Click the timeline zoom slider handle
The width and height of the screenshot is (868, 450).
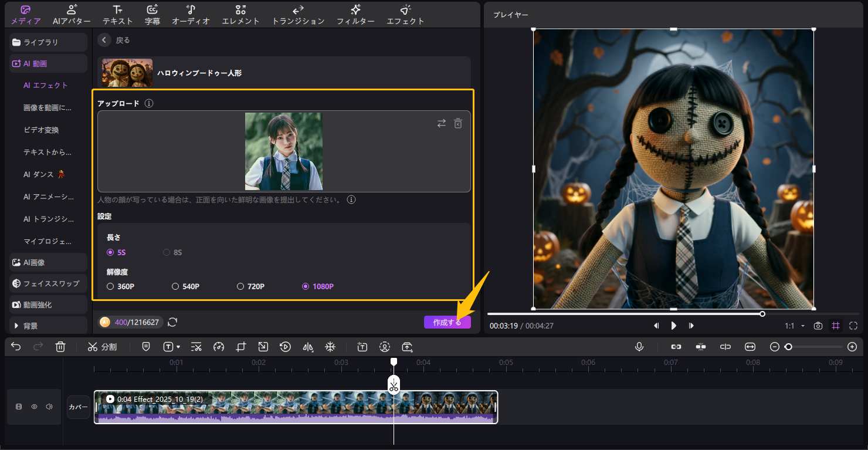[789, 347]
